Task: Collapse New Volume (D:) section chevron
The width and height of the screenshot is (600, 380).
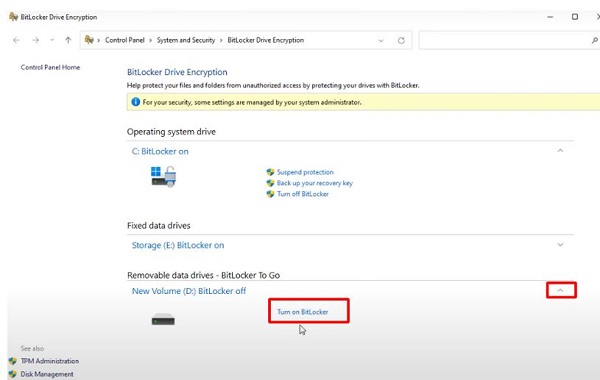Action: coord(560,290)
